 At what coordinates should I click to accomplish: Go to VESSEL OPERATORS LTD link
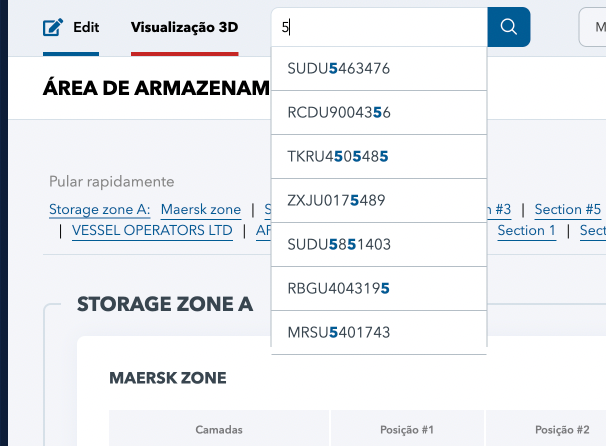click(152, 230)
